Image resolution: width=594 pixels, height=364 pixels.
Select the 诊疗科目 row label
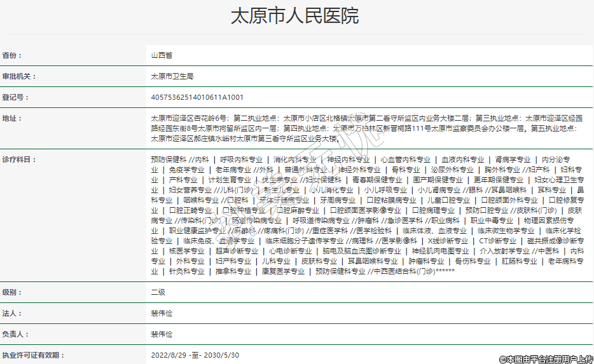20,159
